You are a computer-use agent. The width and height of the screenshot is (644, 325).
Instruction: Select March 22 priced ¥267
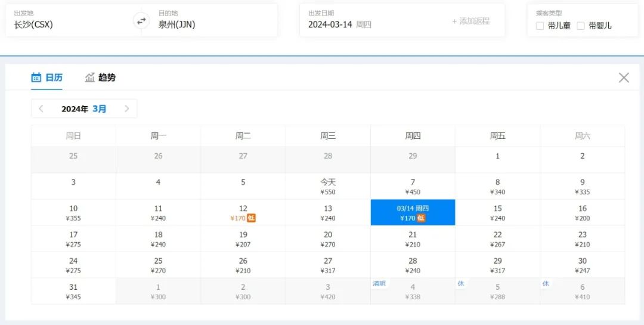[x=497, y=239]
